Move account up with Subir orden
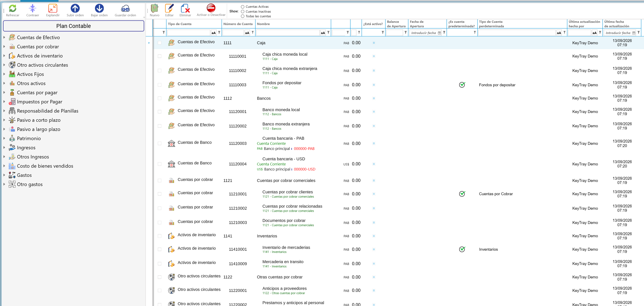644x306 pixels. point(75,9)
